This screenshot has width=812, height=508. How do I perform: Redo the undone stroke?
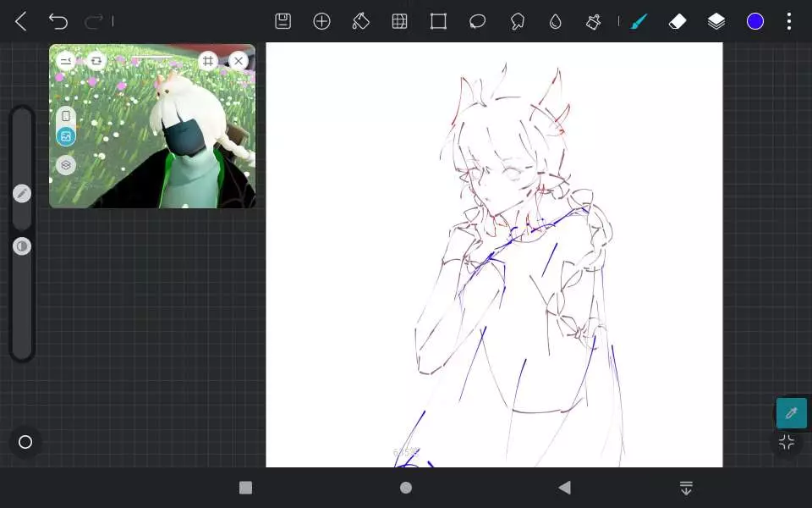click(94, 21)
